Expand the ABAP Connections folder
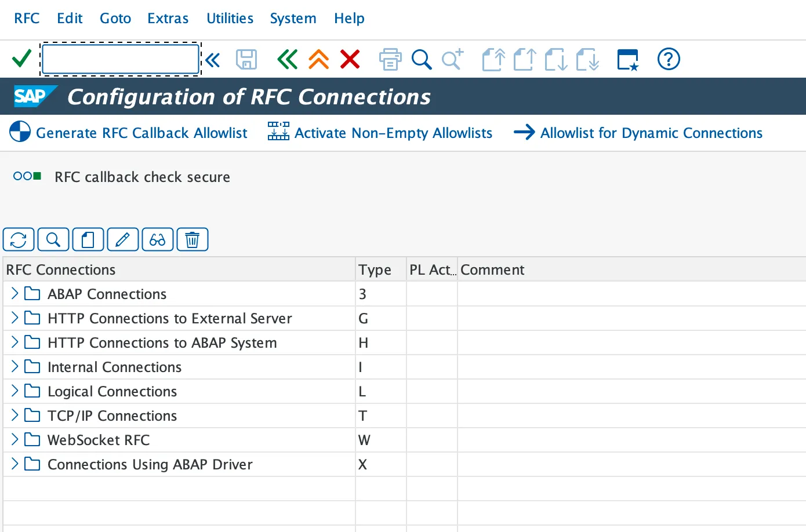The width and height of the screenshot is (806, 532). pyautogui.click(x=14, y=294)
